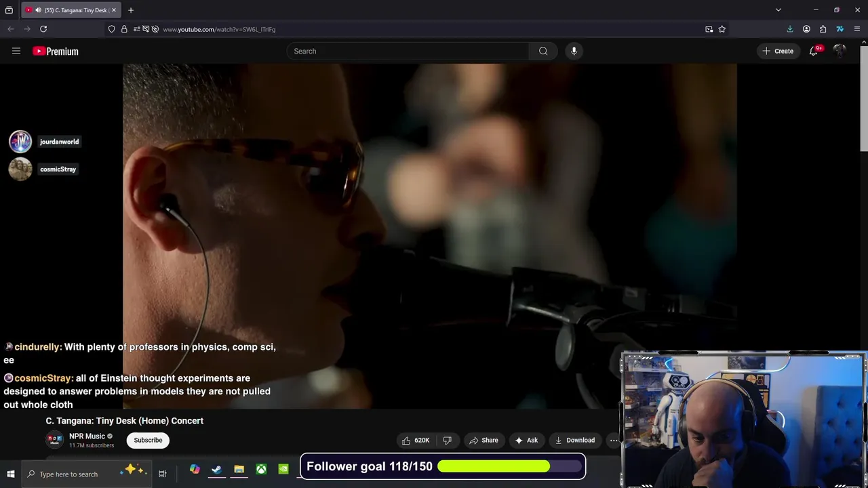Subscribe to NPR Music
868x488 pixels.
point(148,441)
